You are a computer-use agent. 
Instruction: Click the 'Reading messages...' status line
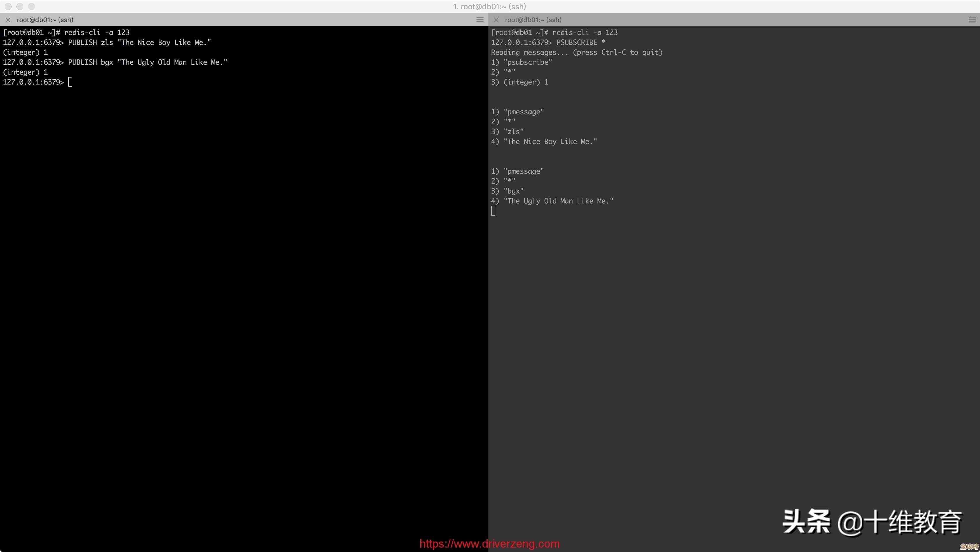[576, 52]
